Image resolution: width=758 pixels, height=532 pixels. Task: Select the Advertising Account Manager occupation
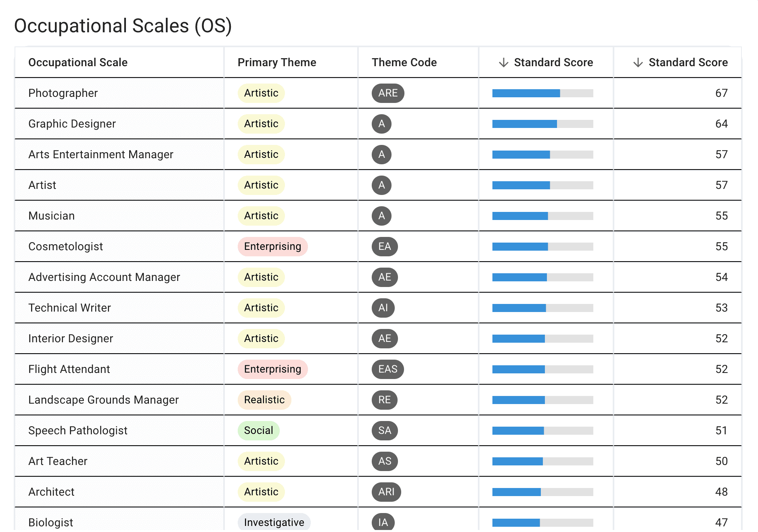(x=104, y=277)
